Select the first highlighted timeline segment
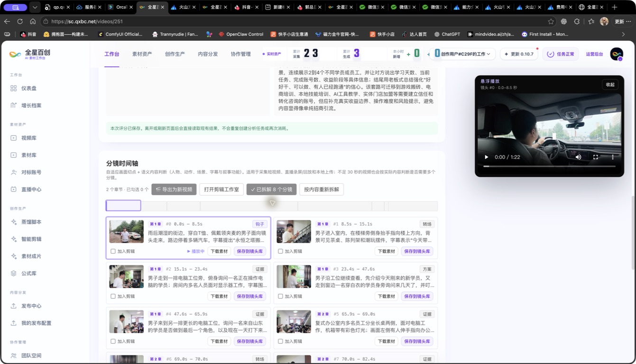The height and width of the screenshot is (364, 636). point(123,206)
